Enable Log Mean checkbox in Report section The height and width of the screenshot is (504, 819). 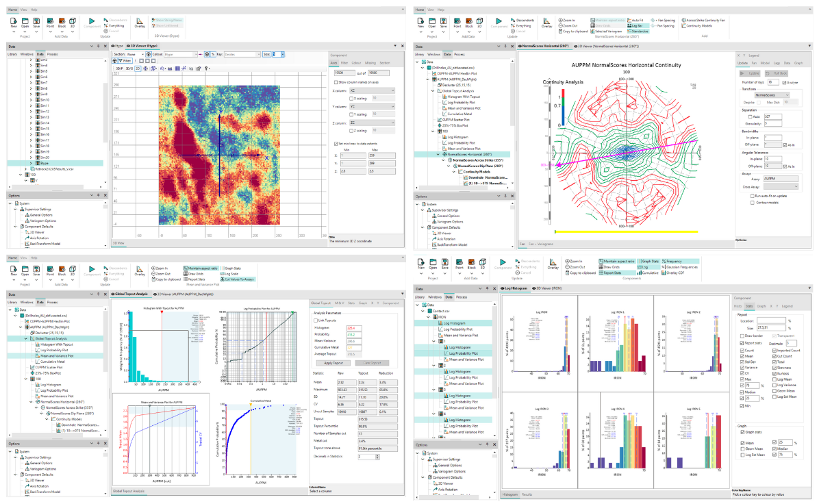point(774,379)
